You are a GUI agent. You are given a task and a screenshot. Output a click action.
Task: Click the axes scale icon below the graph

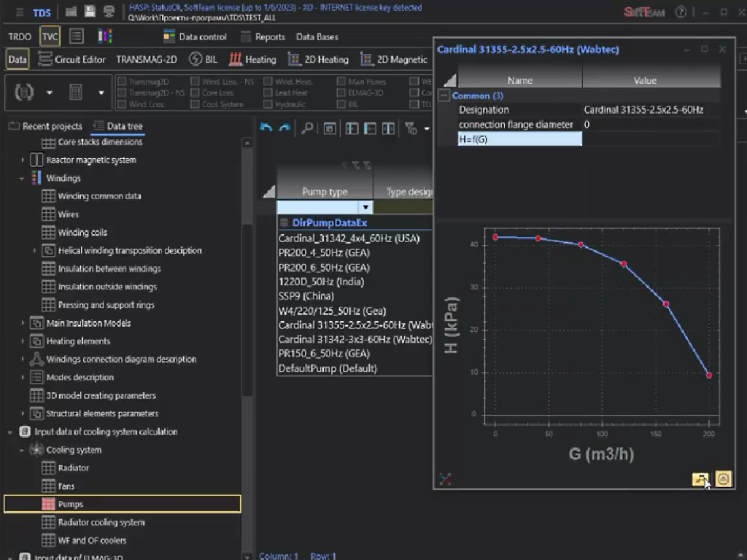click(x=446, y=478)
